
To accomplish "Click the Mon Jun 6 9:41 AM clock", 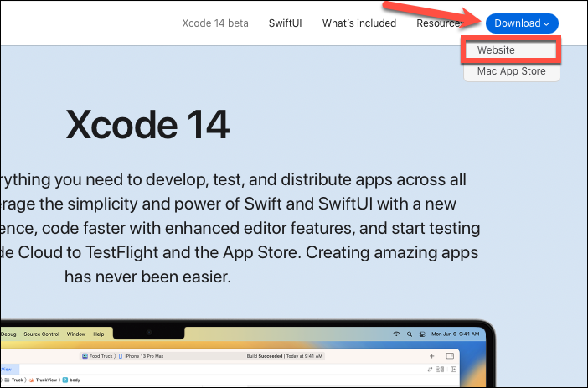I will coord(456,334).
